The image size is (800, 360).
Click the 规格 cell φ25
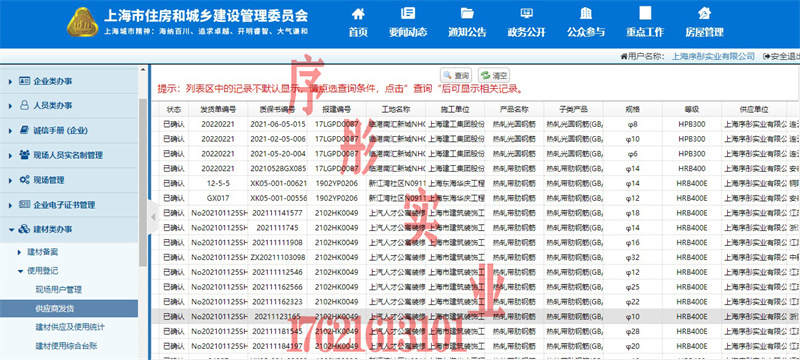(633, 287)
